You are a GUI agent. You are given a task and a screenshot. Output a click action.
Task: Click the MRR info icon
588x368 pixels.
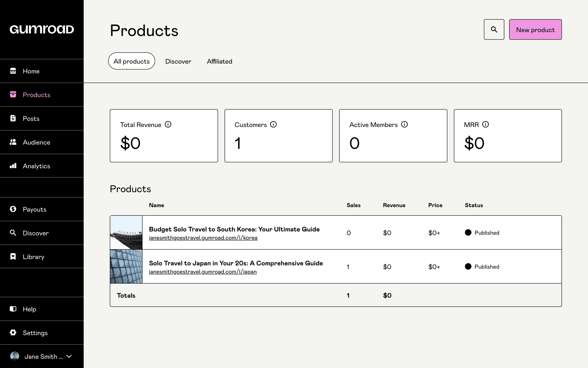click(485, 124)
